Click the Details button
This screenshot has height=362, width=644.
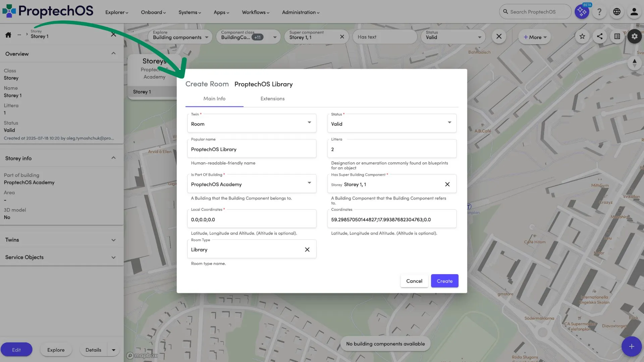(x=93, y=350)
